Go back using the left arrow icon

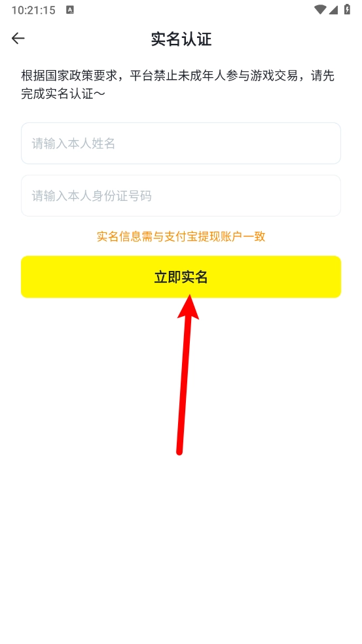[x=18, y=39]
